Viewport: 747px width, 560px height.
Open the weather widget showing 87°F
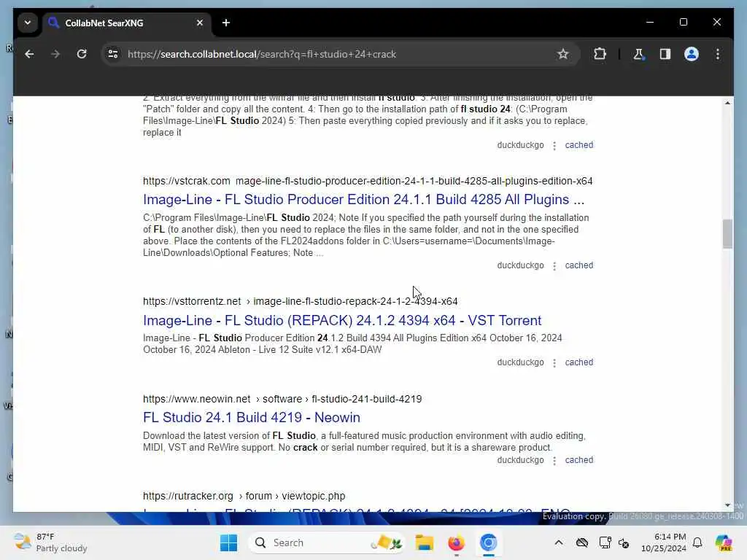[50, 542]
